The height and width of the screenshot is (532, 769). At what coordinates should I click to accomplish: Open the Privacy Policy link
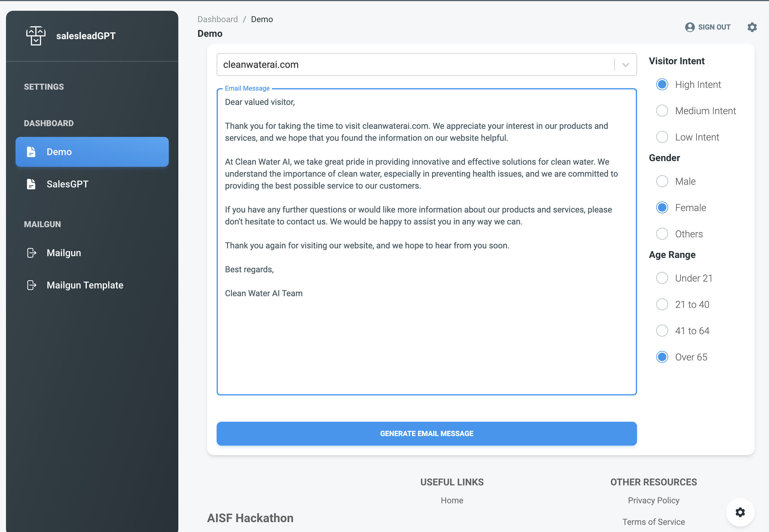coord(653,500)
